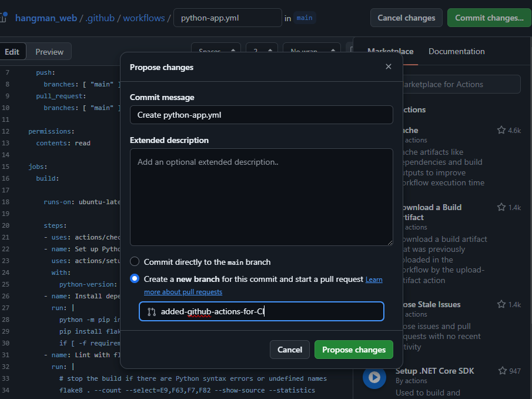Viewport: 532px width, 399px height.
Task: Open the workflows folder breadcrumb
Action: [144, 18]
